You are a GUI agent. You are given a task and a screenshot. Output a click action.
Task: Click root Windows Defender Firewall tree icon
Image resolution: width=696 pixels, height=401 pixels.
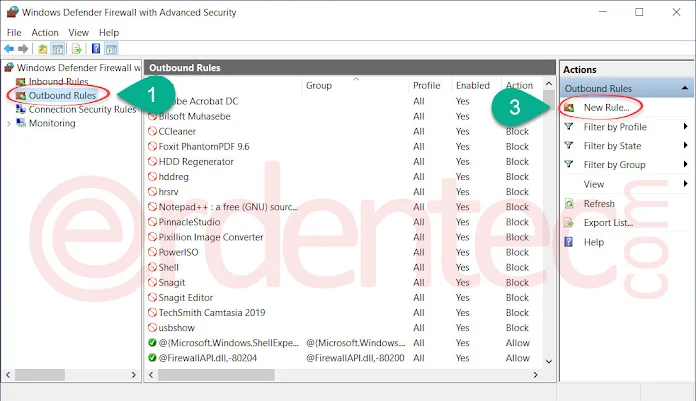[x=9, y=67]
